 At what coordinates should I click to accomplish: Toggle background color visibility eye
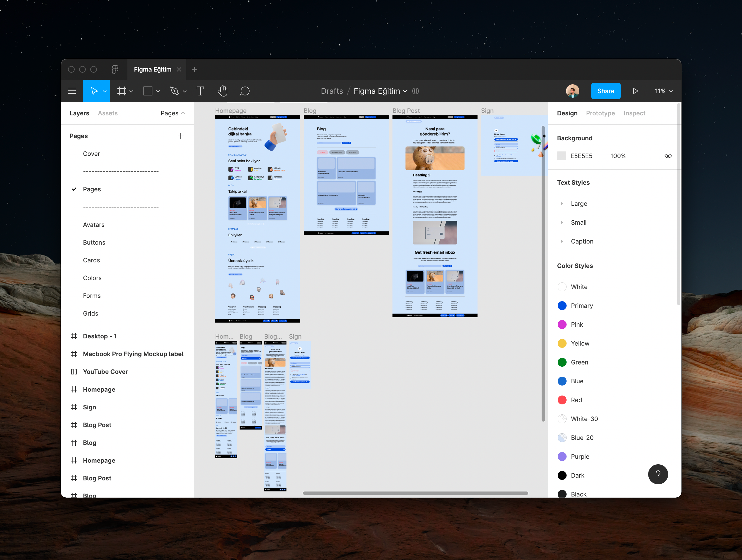pyautogui.click(x=668, y=156)
